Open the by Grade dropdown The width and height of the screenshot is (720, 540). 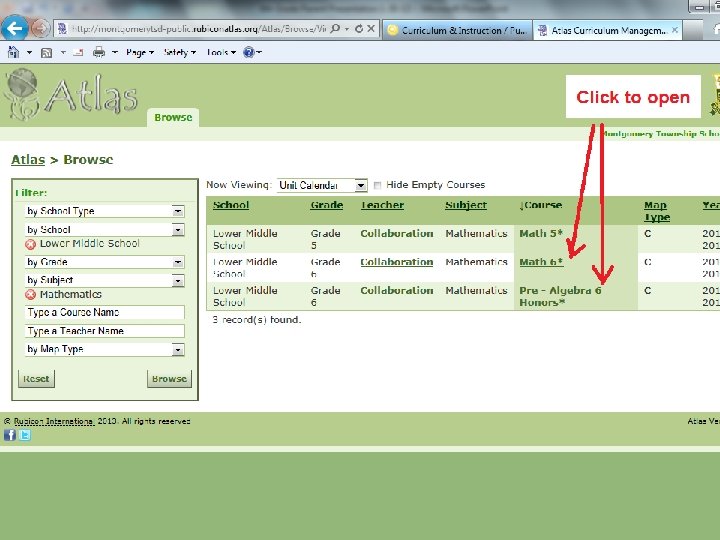pyautogui.click(x=178, y=262)
